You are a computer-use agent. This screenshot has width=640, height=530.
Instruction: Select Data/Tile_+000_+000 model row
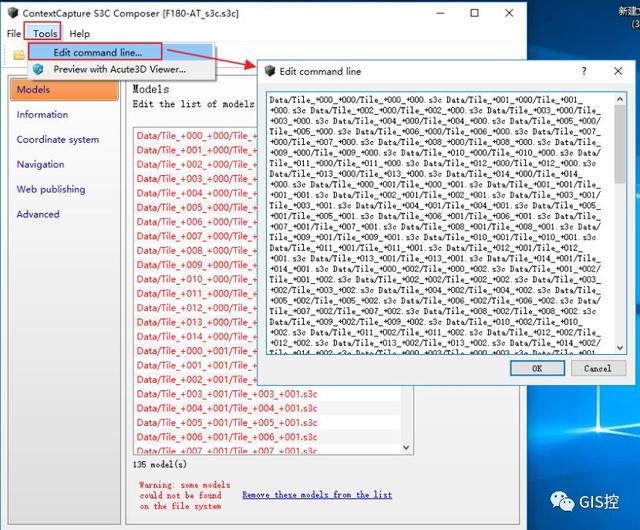tap(196, 136)
